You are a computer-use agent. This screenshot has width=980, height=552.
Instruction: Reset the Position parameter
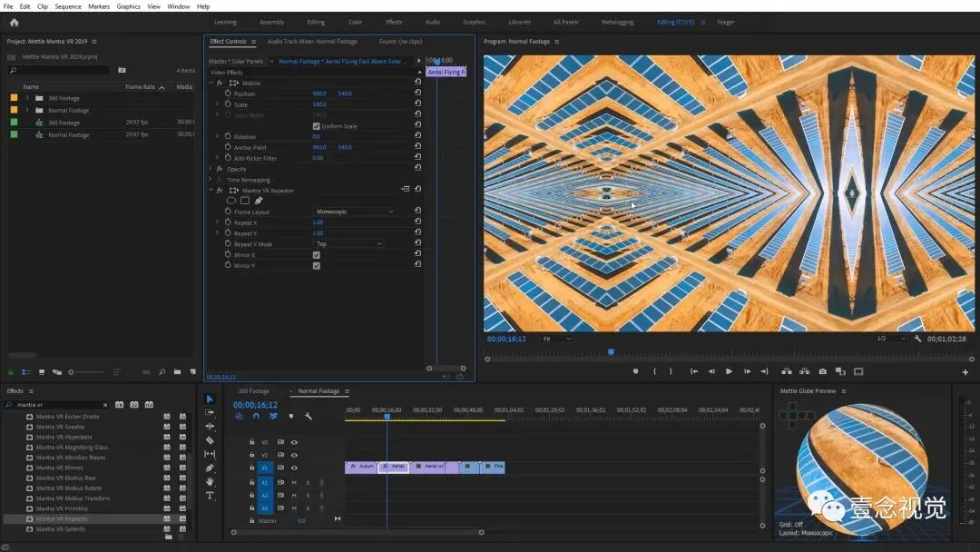coord(417,94)
